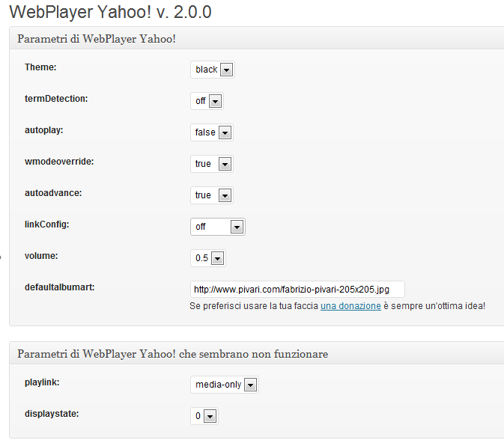The image size is (504, 446).
Task: Open the autoplay dropdown showing false
Action: pyautogui.click(x=212, y=132)
